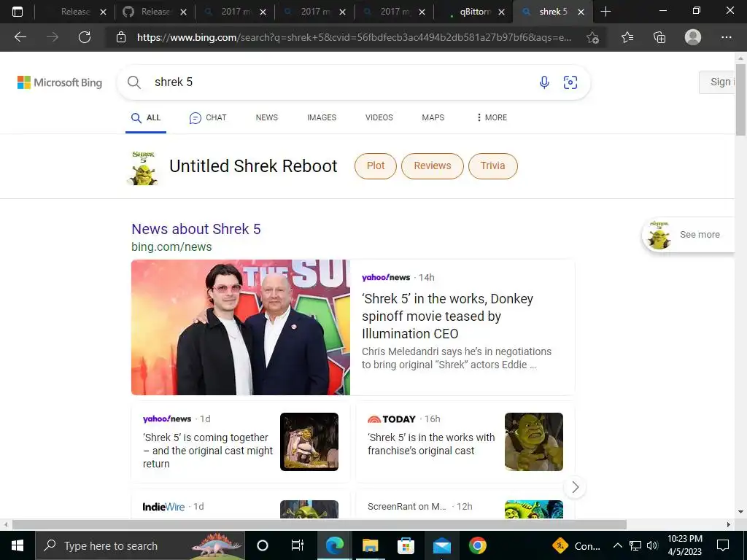Open the notification center icon
Screen dimensions: 747x560
point(723,545)
